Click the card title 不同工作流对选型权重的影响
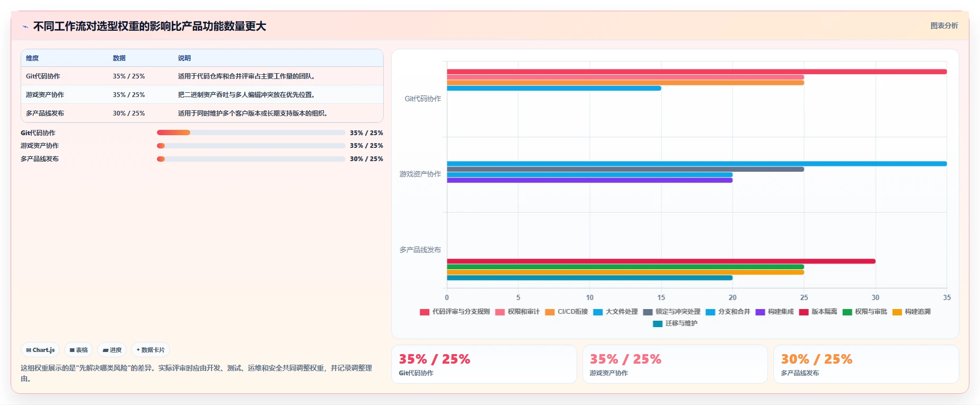 (x=149, y=27)
